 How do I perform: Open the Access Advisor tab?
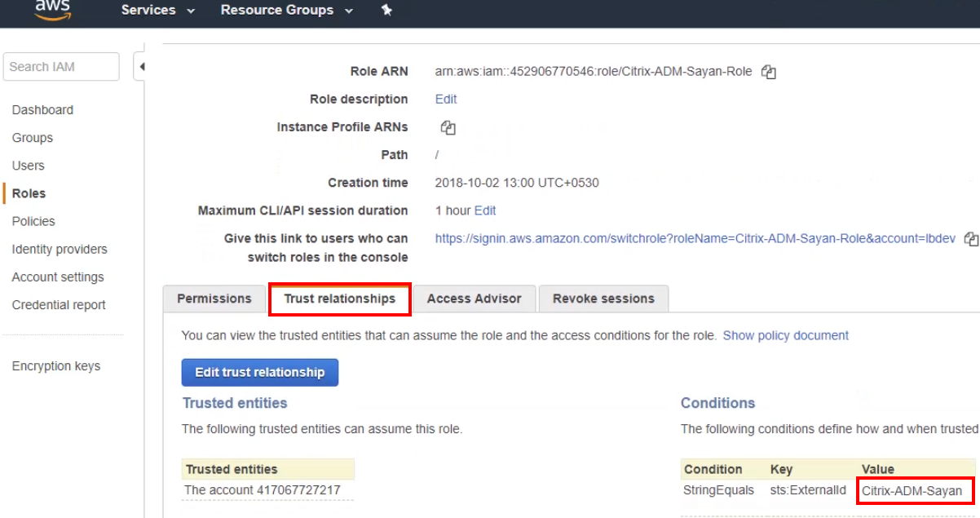click(474, 299)
